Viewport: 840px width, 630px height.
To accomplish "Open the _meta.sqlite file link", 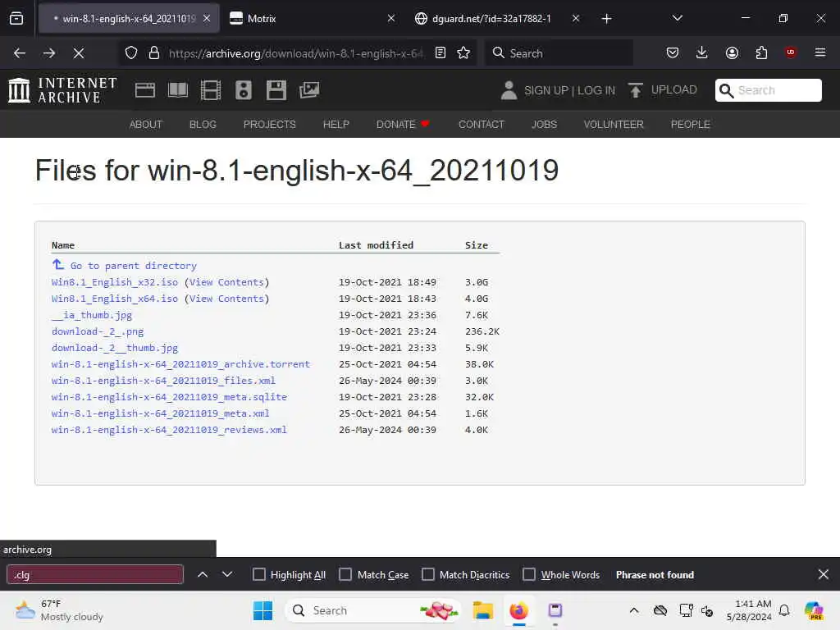I will [169, 397].
